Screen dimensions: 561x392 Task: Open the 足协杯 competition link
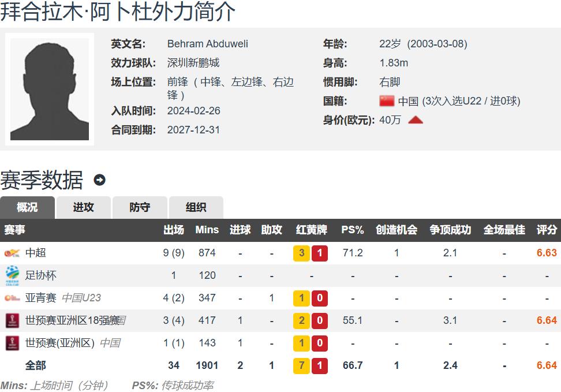coord(41,275)
